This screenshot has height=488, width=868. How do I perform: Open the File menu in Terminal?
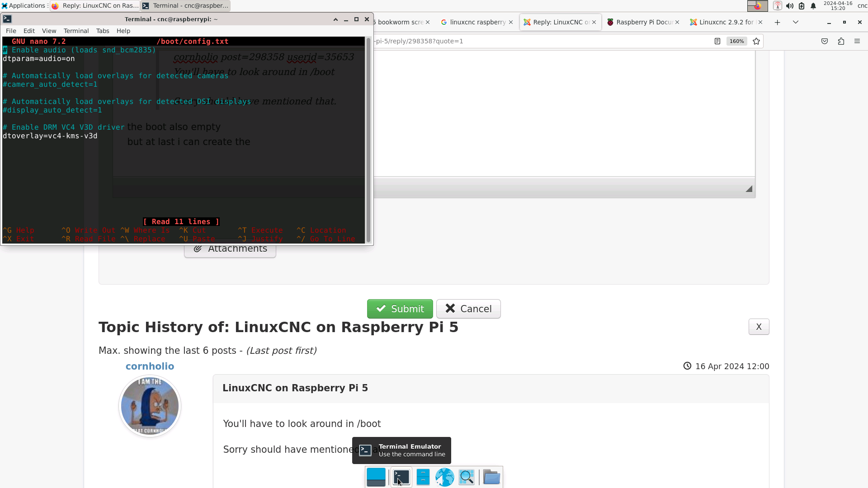(11, 31)
